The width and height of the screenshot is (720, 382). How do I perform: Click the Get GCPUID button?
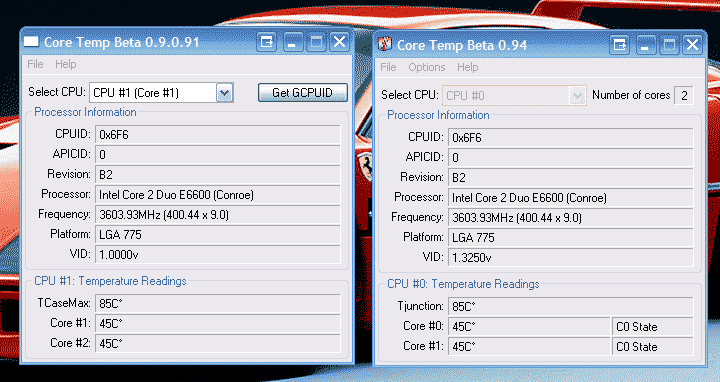pyautogui.click(x=303, y=92)
